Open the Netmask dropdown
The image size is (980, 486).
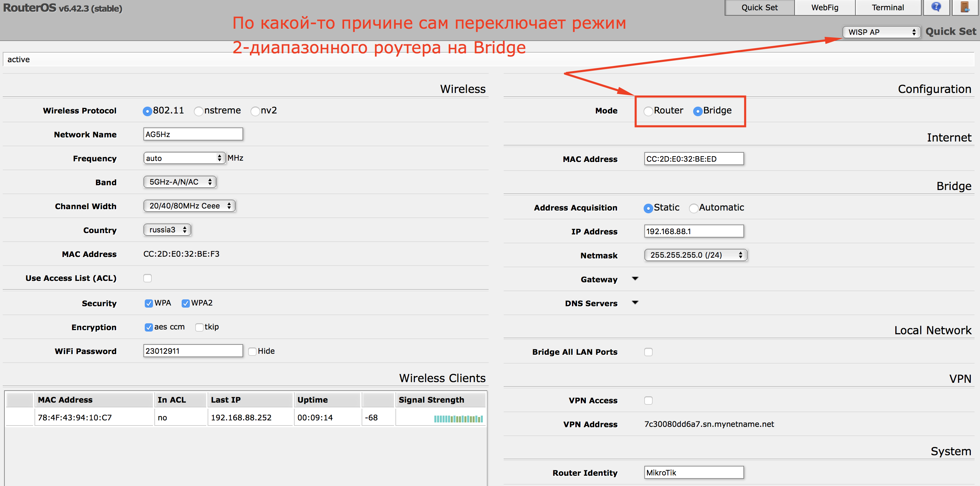click(696, 255)
